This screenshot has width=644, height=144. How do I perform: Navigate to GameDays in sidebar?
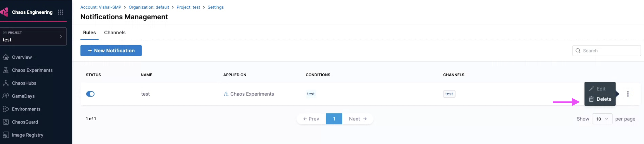pos(23,96)
